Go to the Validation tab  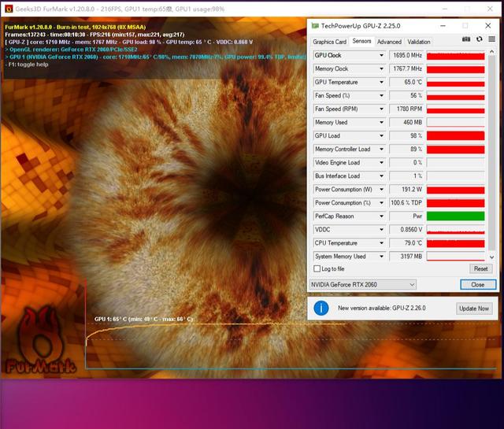point(419,42)
